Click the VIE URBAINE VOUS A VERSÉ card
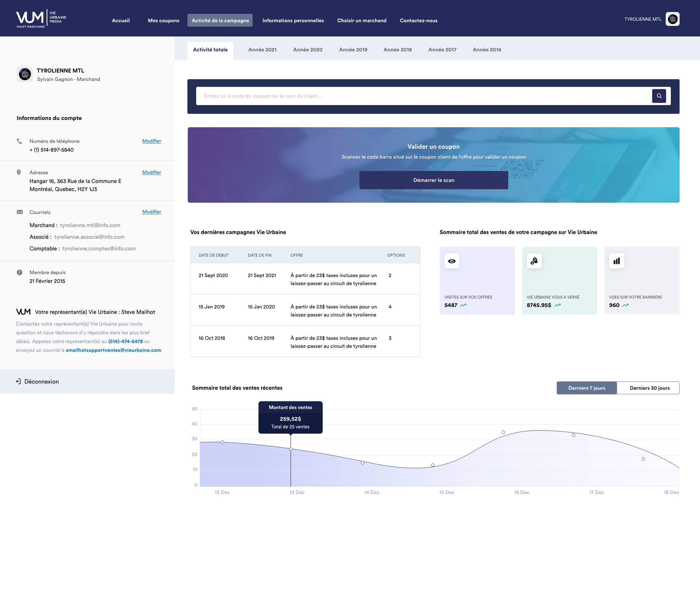 (560, 281)
